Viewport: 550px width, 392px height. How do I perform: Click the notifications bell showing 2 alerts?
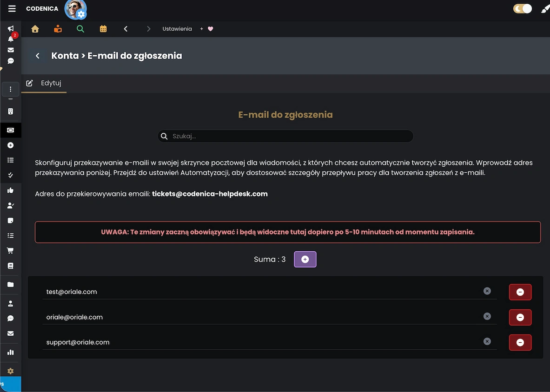[x=10, y=39]
